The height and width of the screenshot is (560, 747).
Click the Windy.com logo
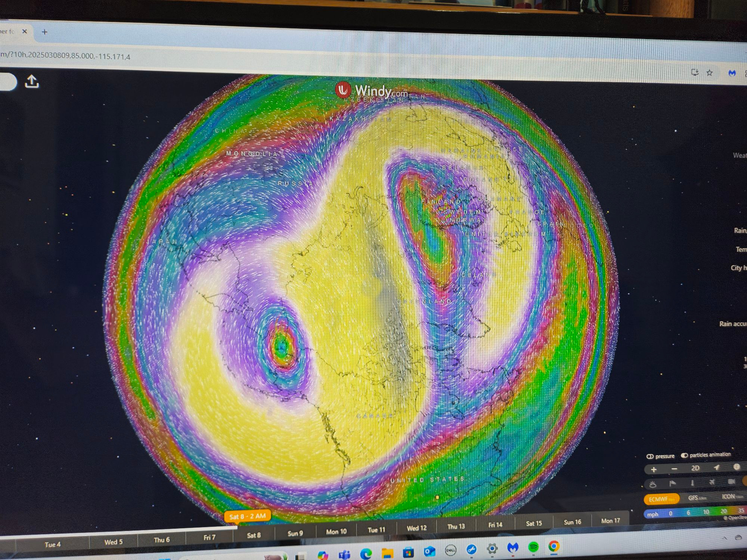click(372, 91)
